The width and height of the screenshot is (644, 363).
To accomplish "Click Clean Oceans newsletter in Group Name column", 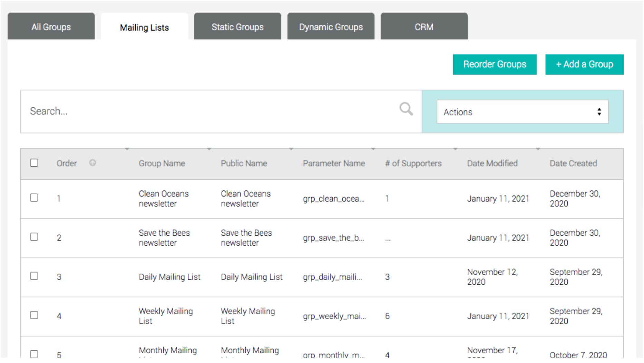I will (164, 198).
